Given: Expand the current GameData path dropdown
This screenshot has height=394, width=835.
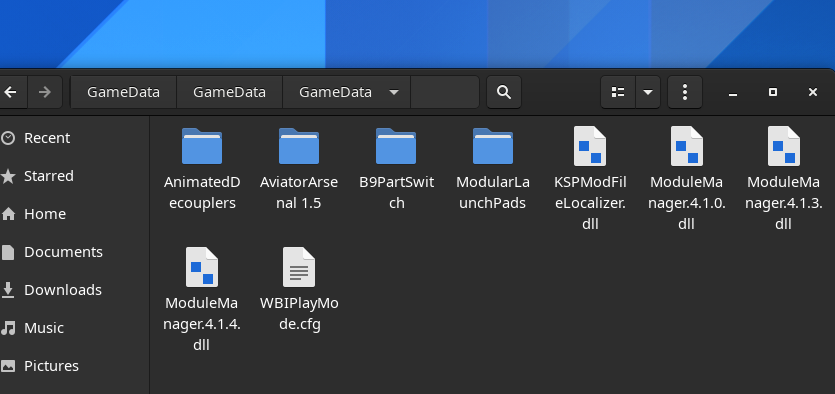Looking at the screenshot, I should tap(394, 92).
